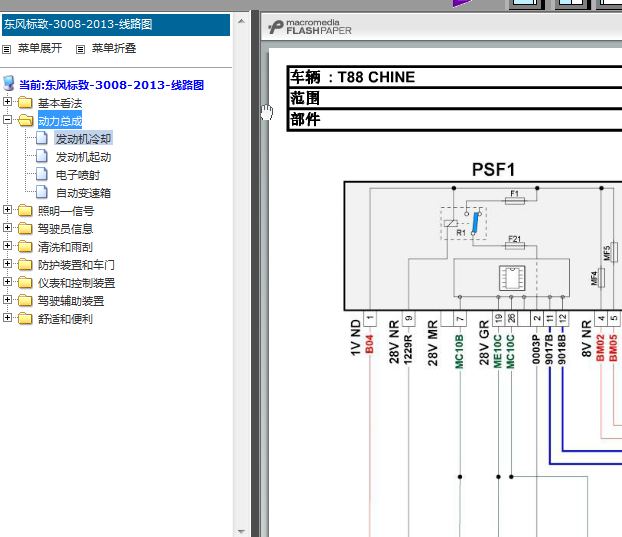Screen dimensions: 622x537
Task: Select the 清洗和雨刮 tree item
Action: point(65,247)
